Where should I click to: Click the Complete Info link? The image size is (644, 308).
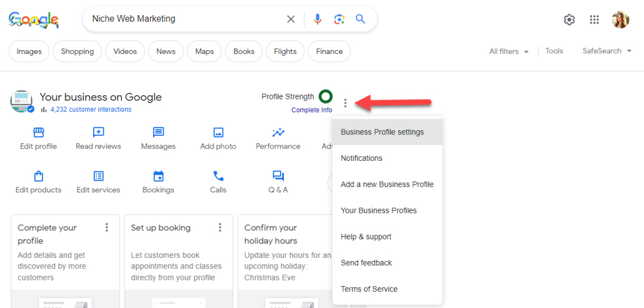(x=312, y=110)
